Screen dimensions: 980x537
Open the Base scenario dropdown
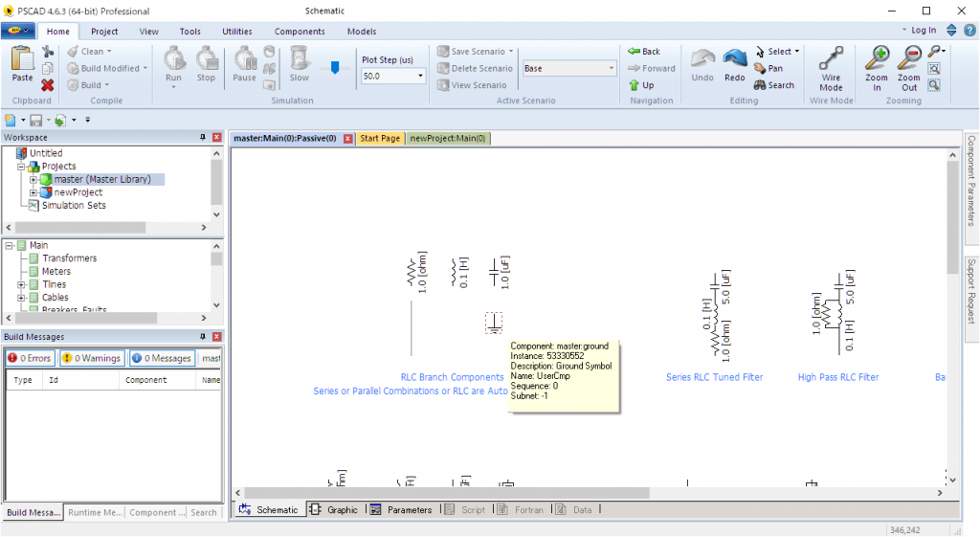pos(612,69)
